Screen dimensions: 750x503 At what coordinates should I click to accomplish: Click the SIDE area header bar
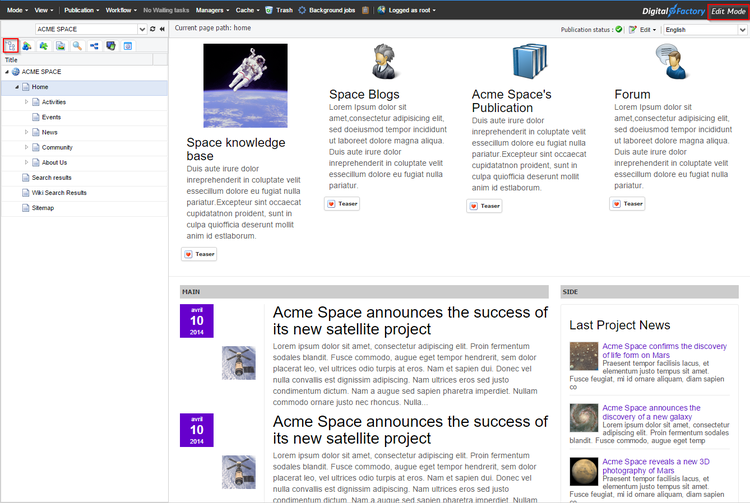[x=649, y=292]
